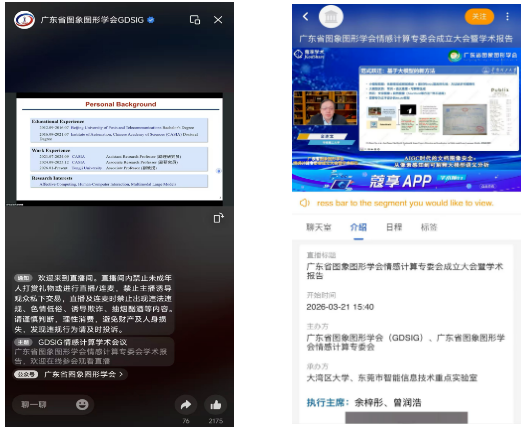526x427 pixels.
Task: Open the 标签 tab
Action: click(x=429, y=227)
